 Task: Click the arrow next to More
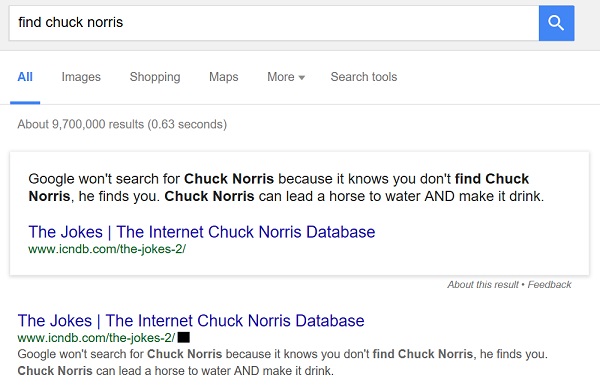click(x=302, y=78)
